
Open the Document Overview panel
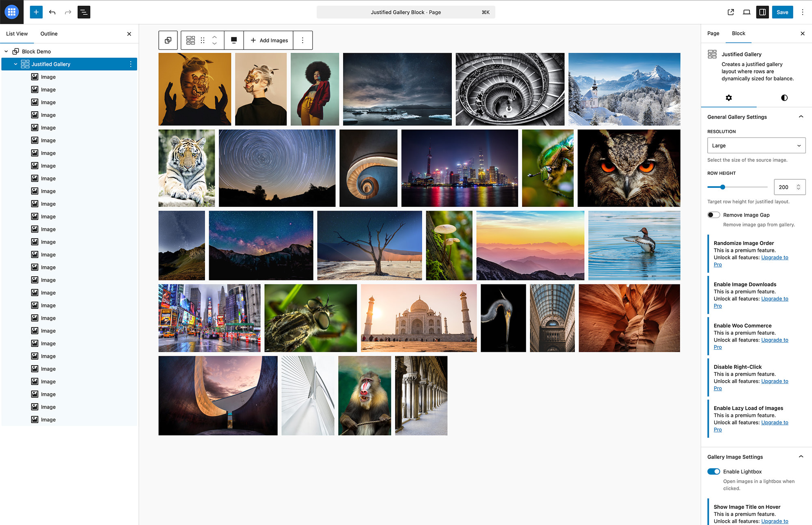point(84,12)
